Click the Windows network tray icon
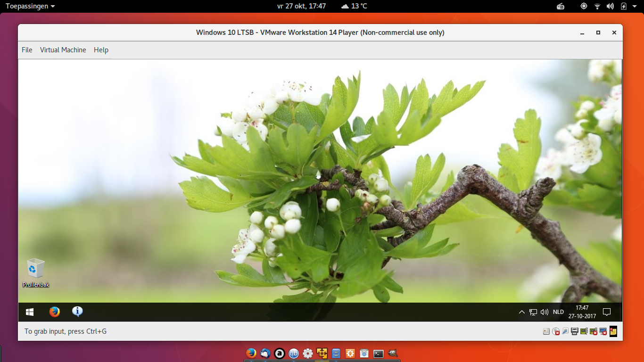This screenshot has height=362, width=644. 533,312
